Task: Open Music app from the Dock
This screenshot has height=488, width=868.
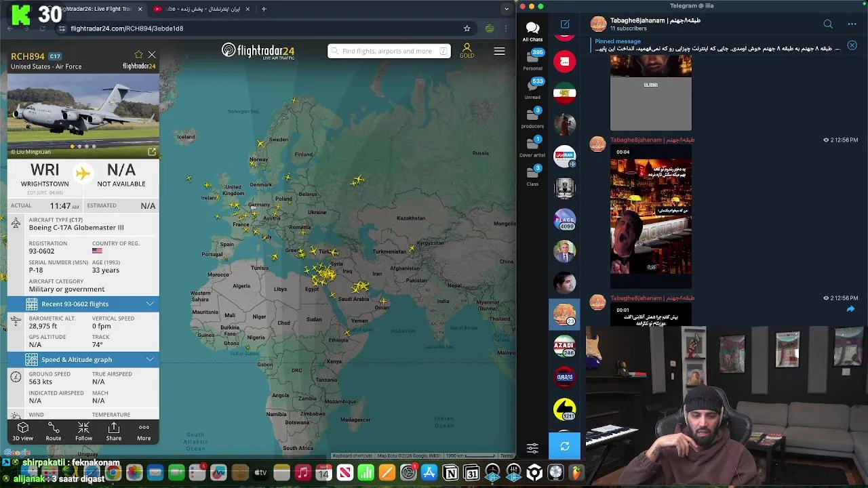Action: [302, 472]
